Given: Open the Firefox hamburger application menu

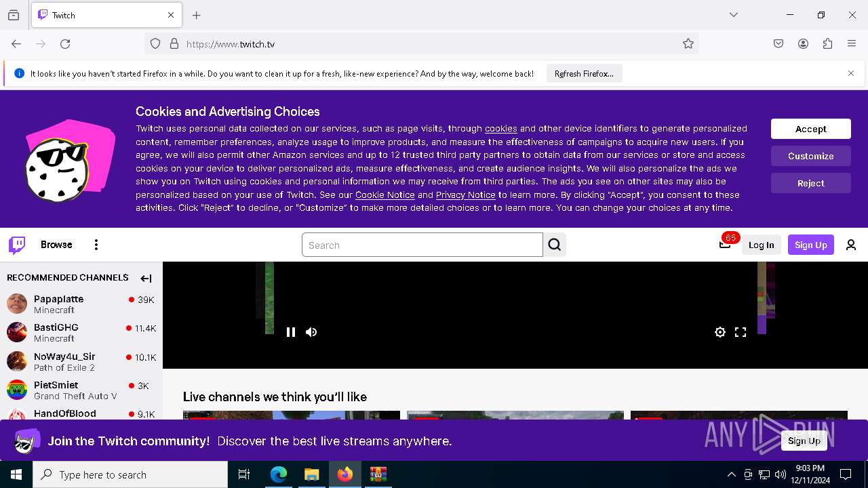Looking at the screenshot, I should pyautogui.click(x=852, y=44).
